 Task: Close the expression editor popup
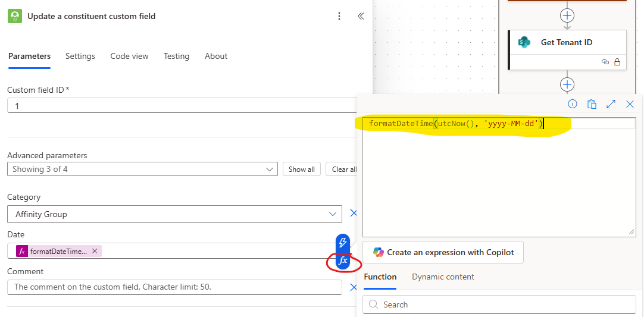tap(630, 104)
